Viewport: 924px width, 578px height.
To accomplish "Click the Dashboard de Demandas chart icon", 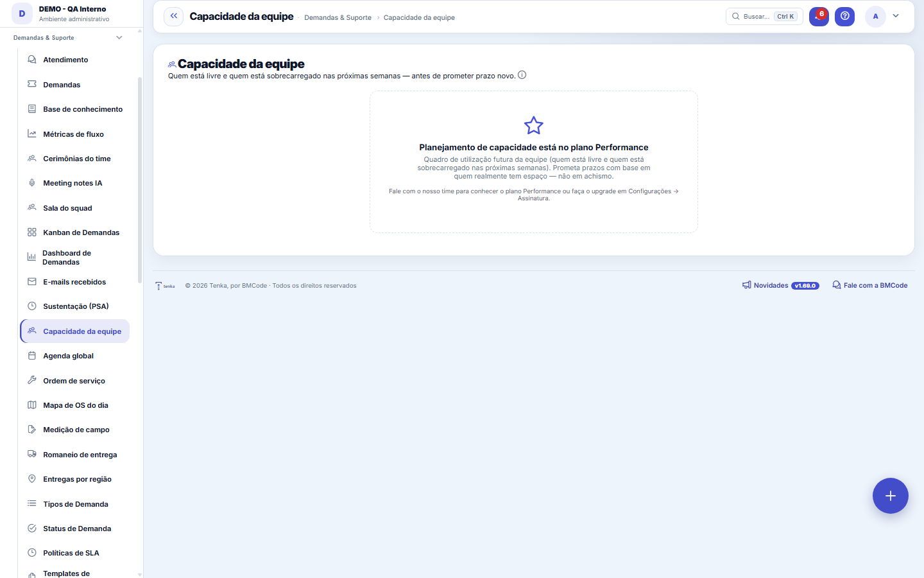I will [31, 257].
